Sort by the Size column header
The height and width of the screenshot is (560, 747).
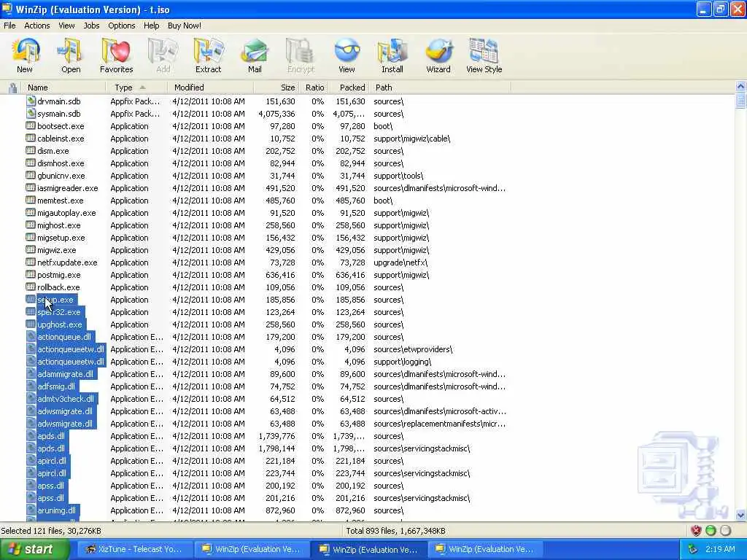[276, 87]
